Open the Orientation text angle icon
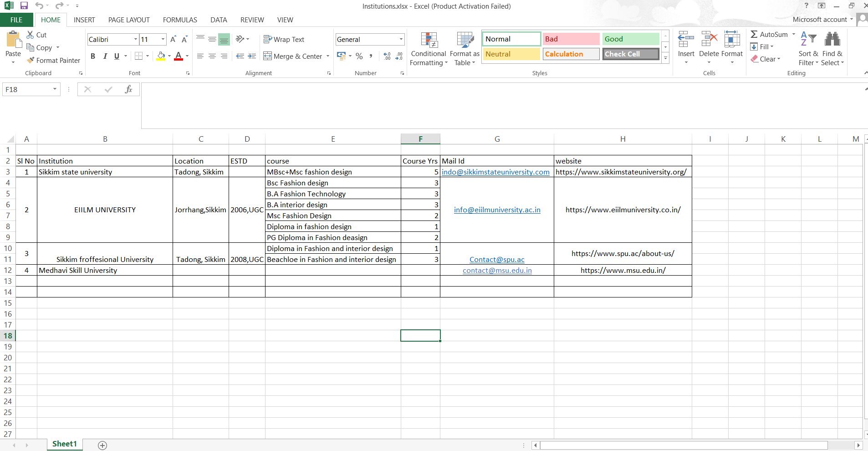 pyautogui.click(x=240, y=39)
